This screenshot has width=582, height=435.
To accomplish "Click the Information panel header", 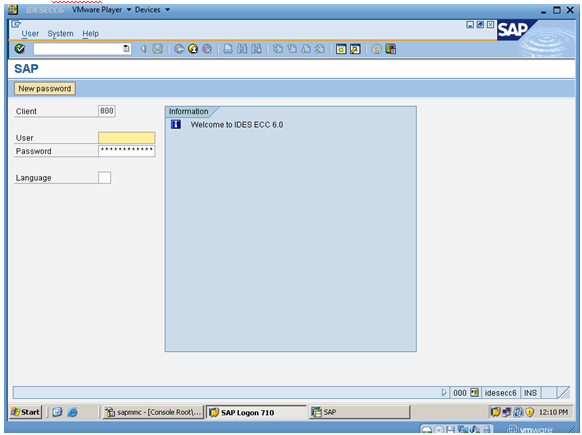I will [x=189, y=111].
